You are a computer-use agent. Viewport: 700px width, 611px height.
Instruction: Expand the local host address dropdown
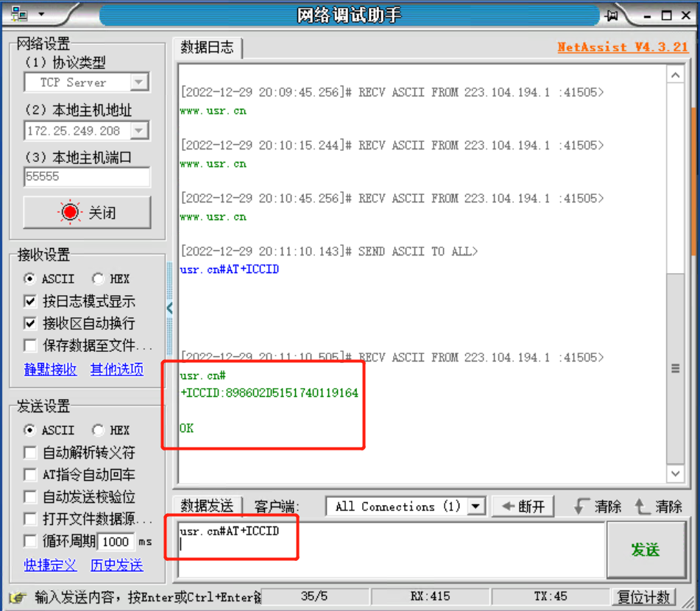[139, 131]
